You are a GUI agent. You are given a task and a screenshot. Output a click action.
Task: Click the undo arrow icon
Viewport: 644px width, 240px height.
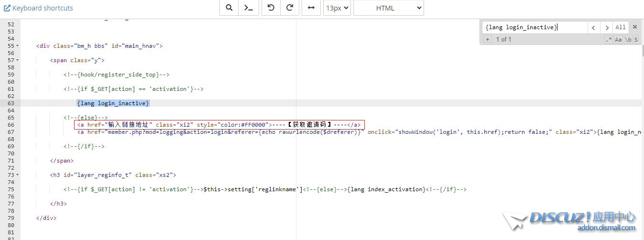[271, 8]
